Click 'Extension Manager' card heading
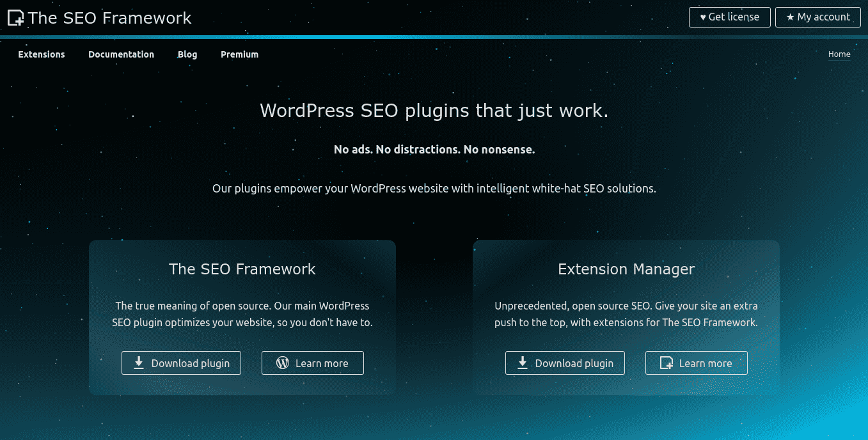This screenshot has width=868, height=440. click(x=626, y=269)
